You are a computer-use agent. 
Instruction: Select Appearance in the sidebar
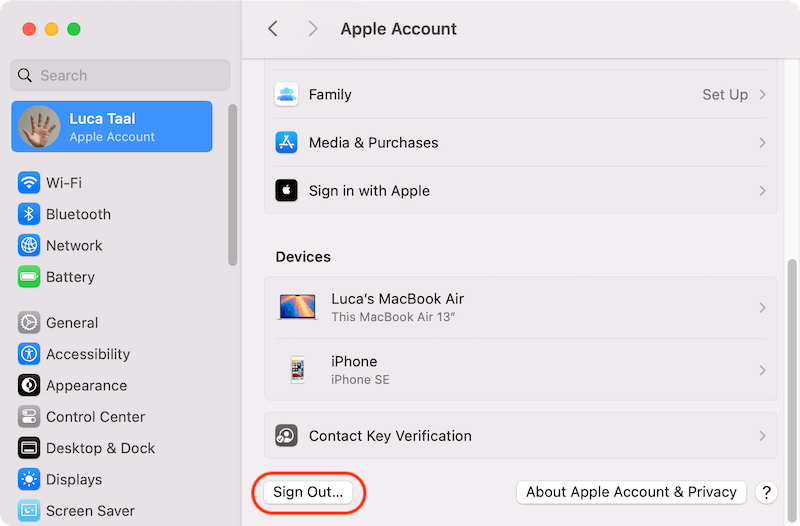point(86,386)
